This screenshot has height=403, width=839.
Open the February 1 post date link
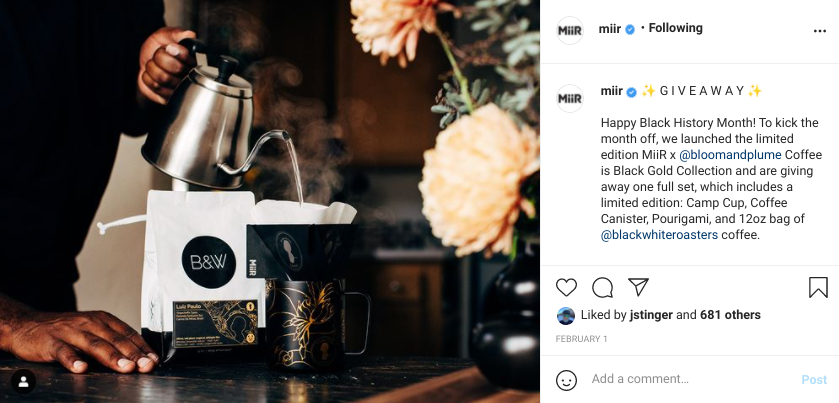pos(581,339)
